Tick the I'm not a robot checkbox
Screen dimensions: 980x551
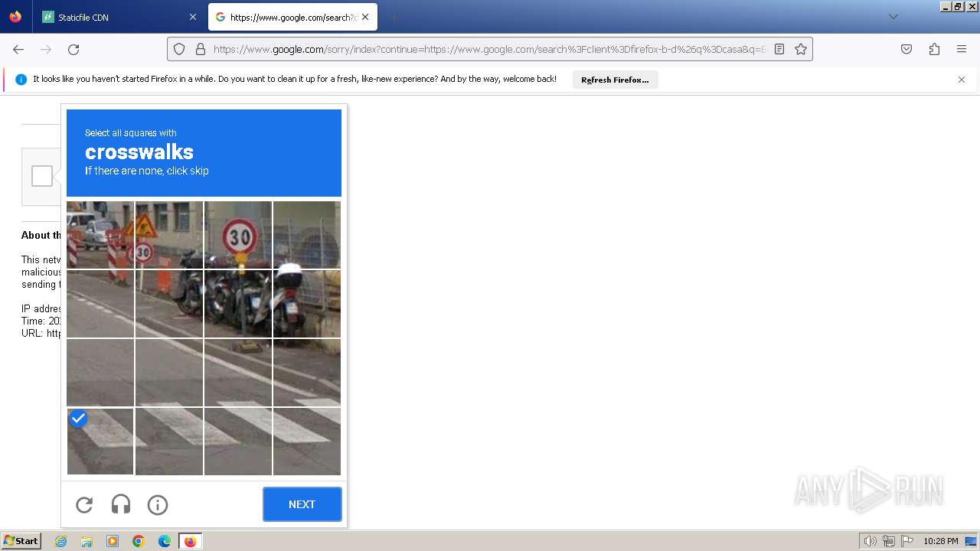tap(42, 176)
